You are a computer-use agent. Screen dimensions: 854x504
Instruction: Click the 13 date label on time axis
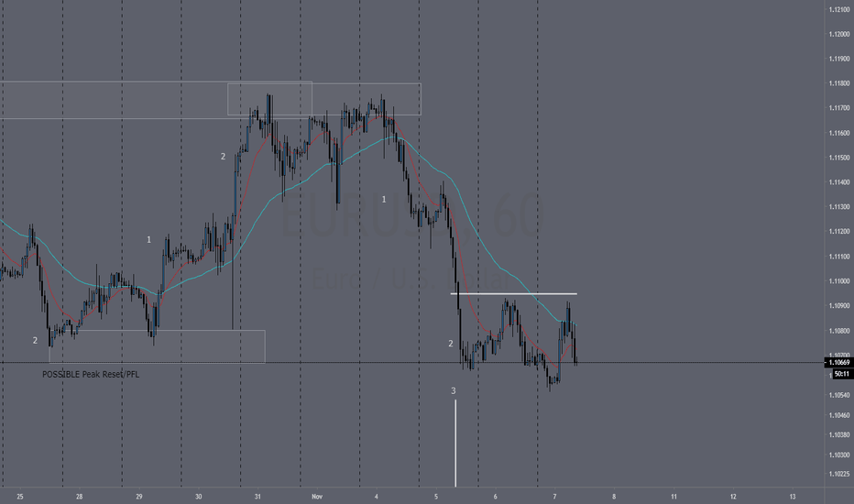(x=793, y=497)
